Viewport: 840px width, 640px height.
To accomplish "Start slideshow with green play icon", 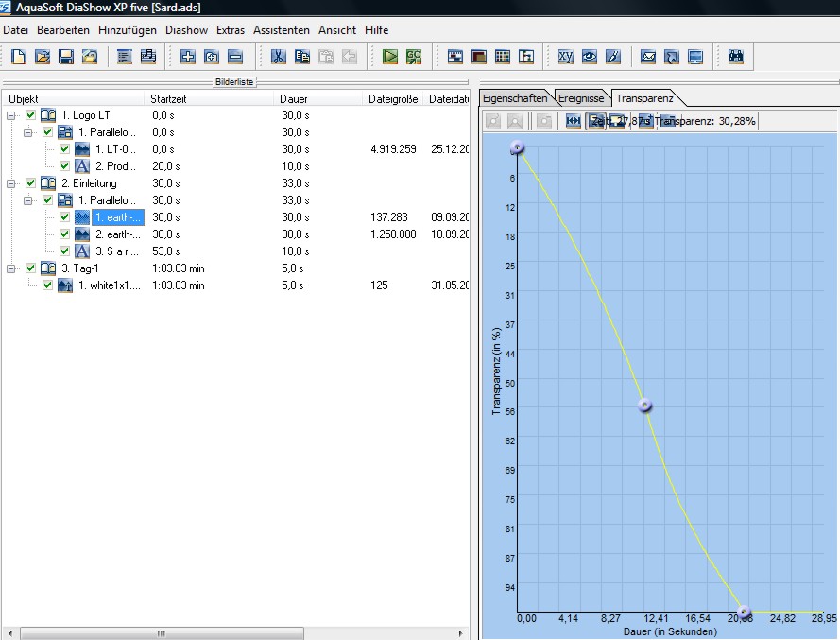I will pos(390,57).
